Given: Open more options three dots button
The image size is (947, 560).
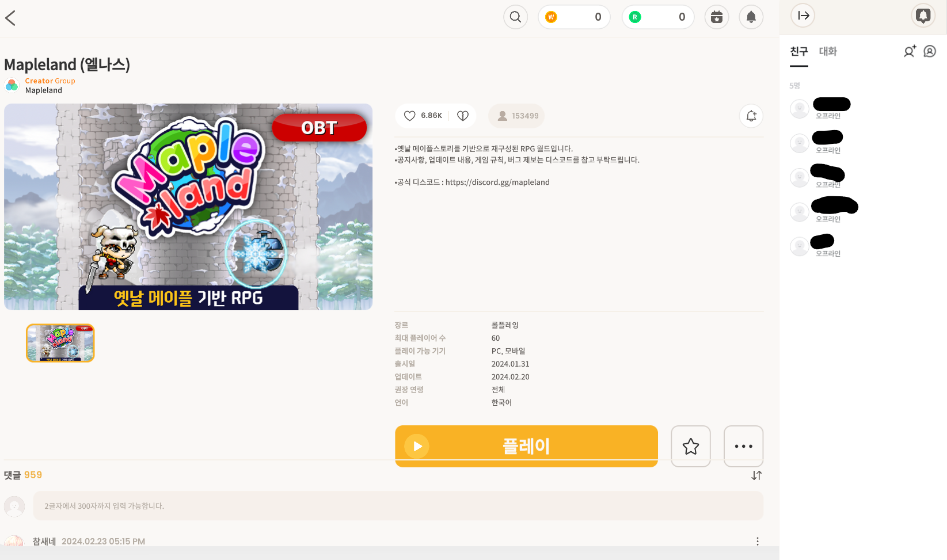Looking at the screenshot, I should click(x=744, y=446).
